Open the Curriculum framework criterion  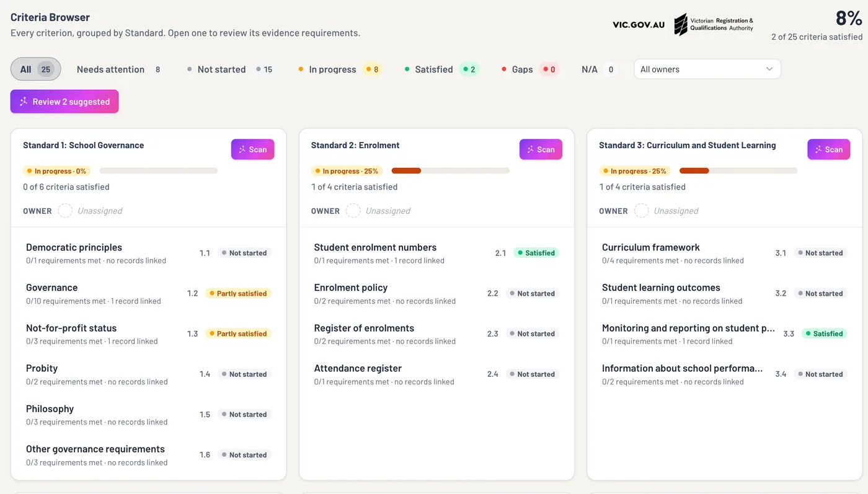(x=725, y=253)
